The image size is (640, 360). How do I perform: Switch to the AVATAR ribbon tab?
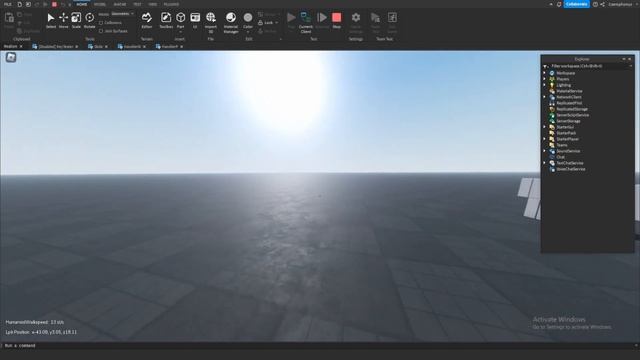pyautogui.click(x=120, y=4)
